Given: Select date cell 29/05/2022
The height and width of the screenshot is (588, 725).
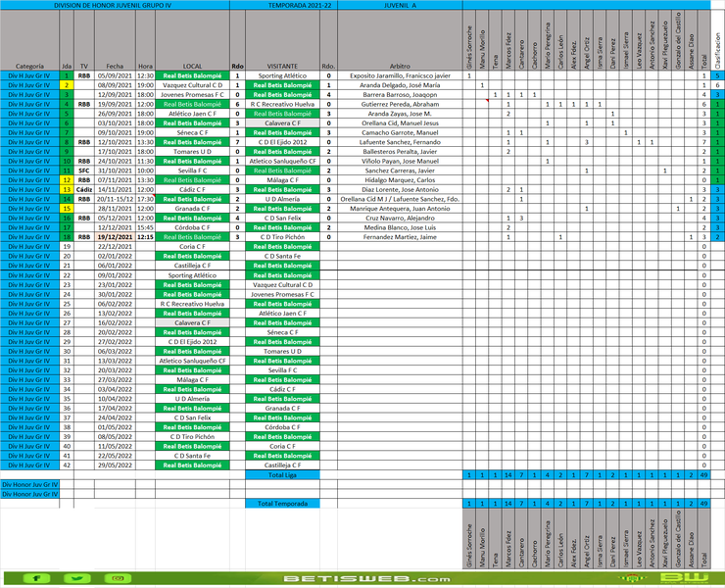Looking at the screenshot, I should click(115, 465).
